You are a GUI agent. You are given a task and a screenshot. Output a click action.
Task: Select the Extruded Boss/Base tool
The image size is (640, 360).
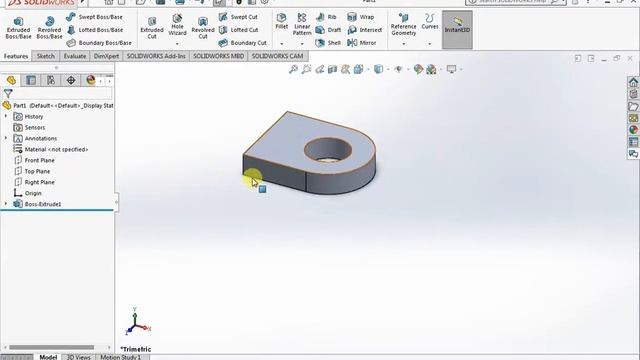[x=18, y=28]
